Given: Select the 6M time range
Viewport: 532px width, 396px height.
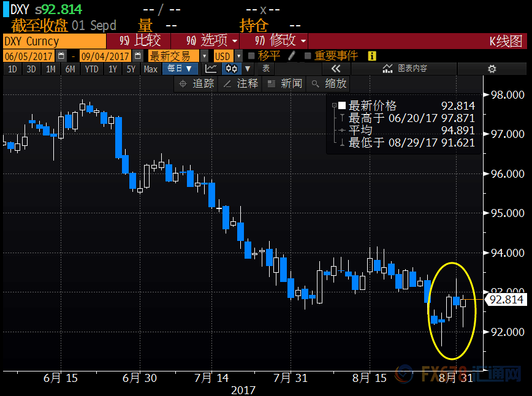Looking at the screenshot, I should point(70,69).
